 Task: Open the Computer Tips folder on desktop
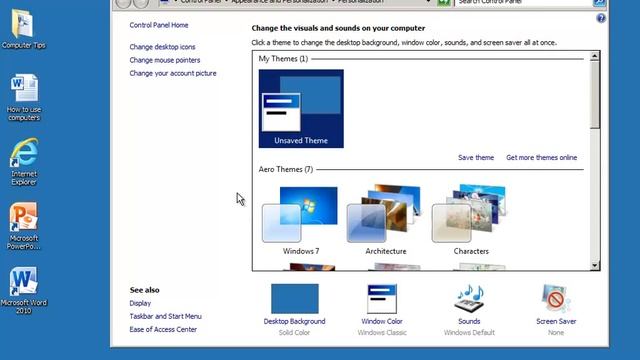click(x=23, y=29)
